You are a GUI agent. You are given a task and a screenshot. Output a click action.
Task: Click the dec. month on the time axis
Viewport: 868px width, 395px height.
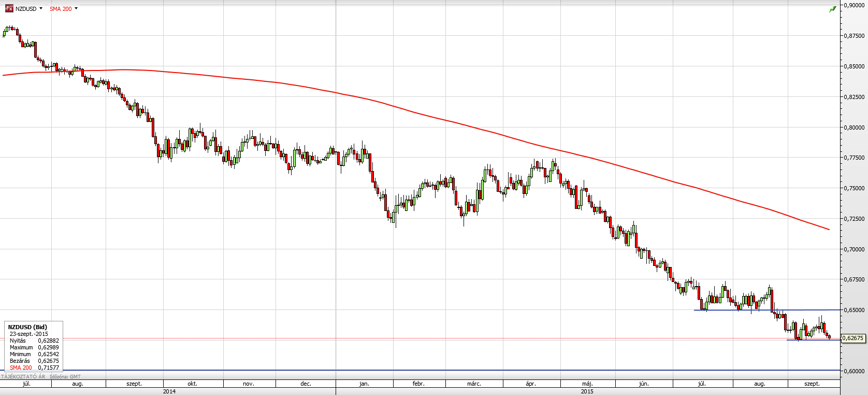click(x=306, y=384)
